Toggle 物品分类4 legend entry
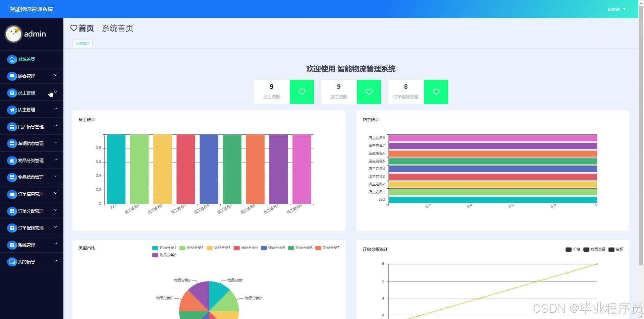 pyautogui.click(x=246, y=248)
